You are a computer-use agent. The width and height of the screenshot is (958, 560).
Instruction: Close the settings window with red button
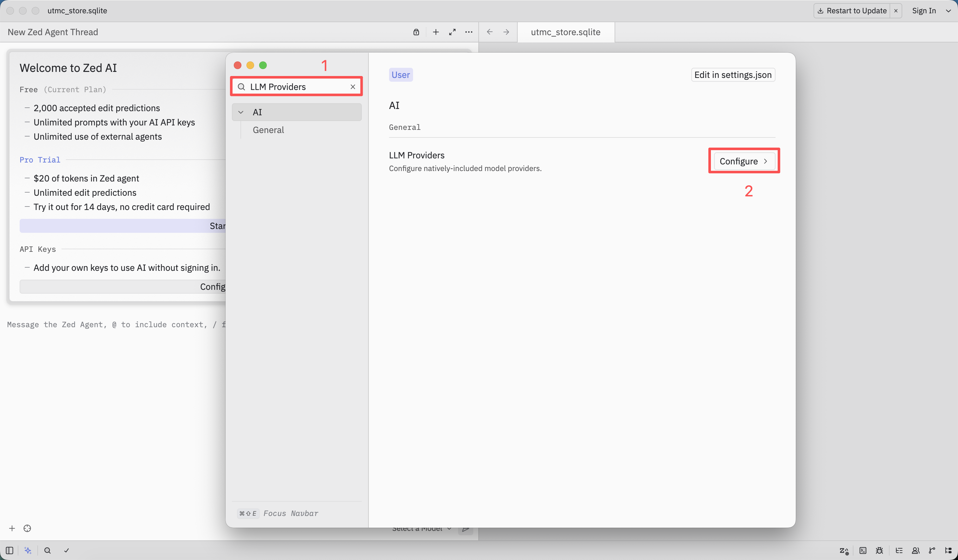(x=238, y=65)
